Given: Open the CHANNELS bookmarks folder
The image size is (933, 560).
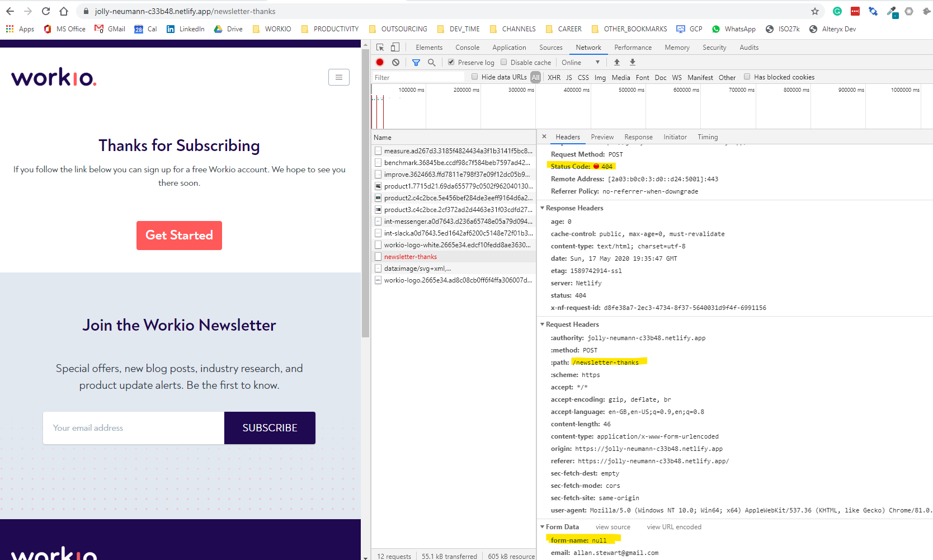Looking at the screenshot, I should pyautogui.click(x=512, y=29).
